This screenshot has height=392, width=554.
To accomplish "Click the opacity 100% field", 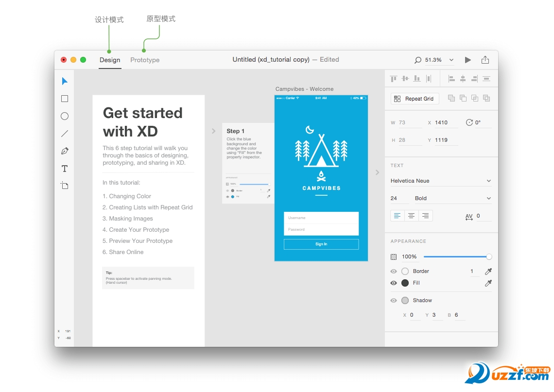I will [410, 257].
